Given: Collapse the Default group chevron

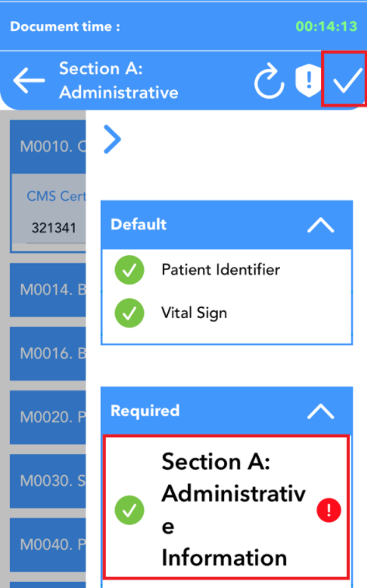Looking at the screenshot, I should pyautogui.click(x=320, y=226).
